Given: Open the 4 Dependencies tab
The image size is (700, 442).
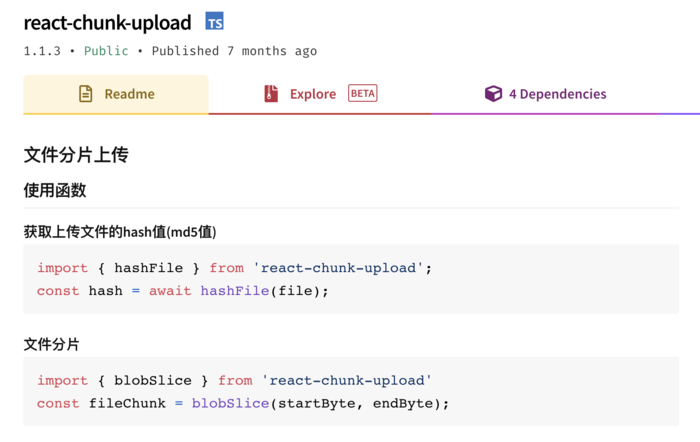Looking at the screenshot, I should pyautogui.click(x=546, y=94).
